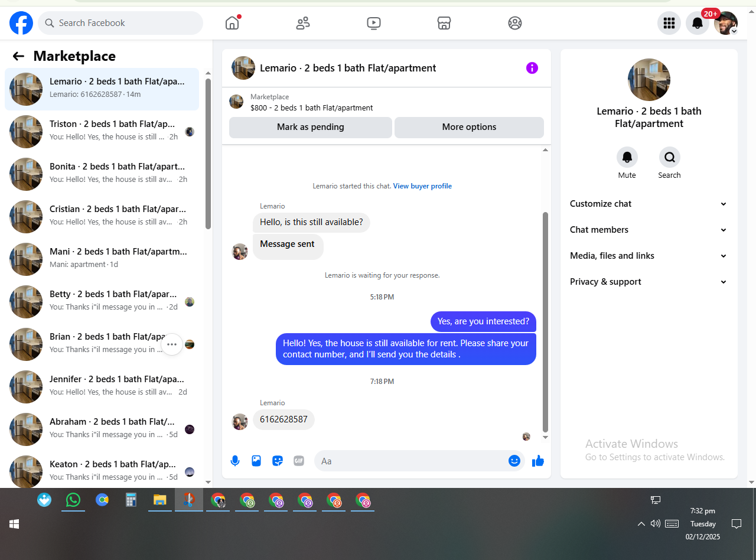
Task: Click Lemario's chat header title
Action: click(x=348, y=68)
